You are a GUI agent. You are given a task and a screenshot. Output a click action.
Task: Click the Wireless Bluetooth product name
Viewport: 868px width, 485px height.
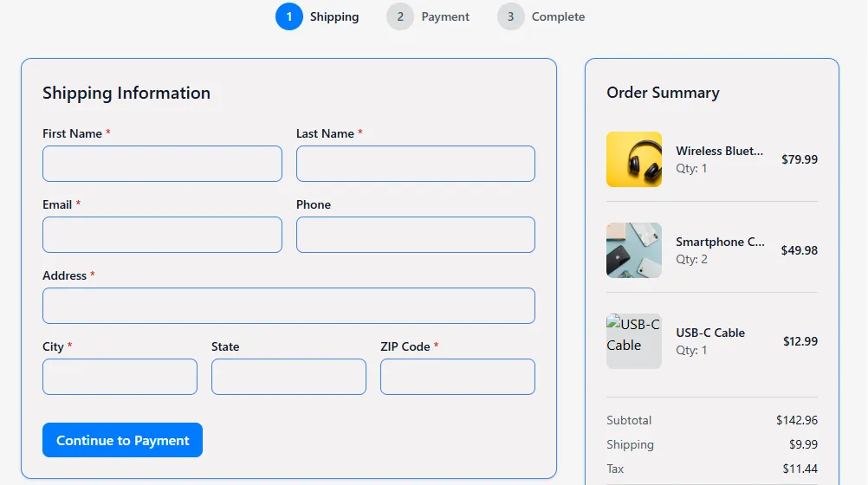click(x=720, y=151)
